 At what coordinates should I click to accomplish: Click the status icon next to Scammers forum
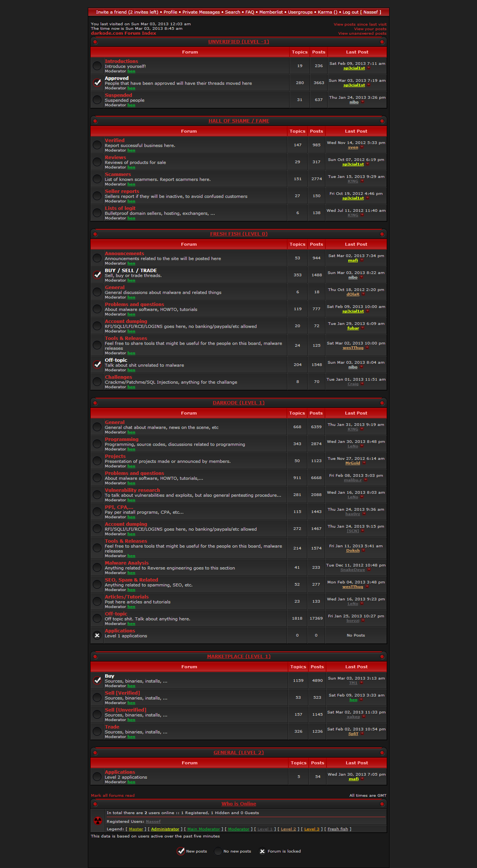(97, 179)
